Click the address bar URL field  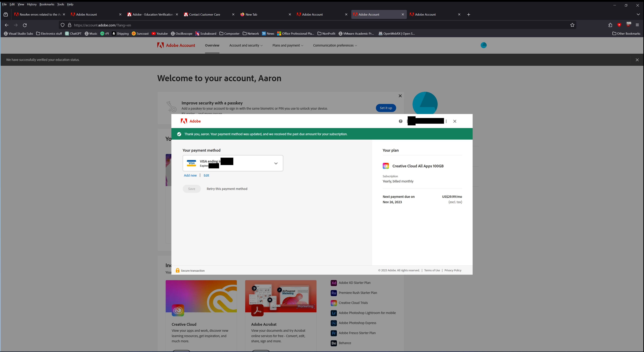click(x=300, y=25)
